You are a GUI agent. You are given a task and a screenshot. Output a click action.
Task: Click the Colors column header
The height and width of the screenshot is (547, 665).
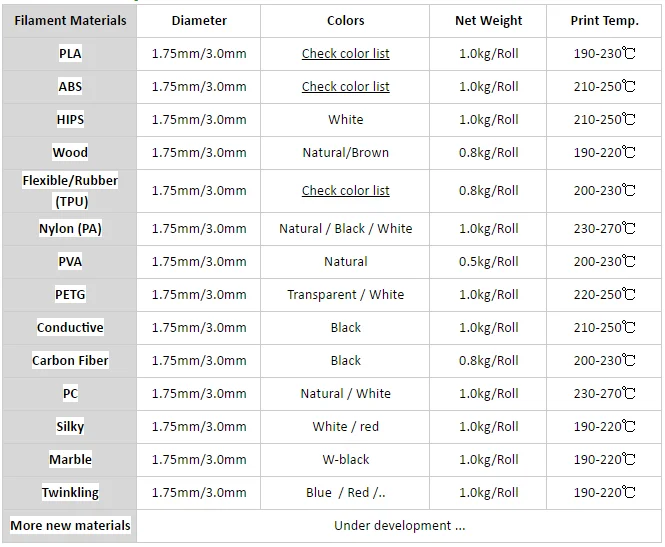(346, 20)
